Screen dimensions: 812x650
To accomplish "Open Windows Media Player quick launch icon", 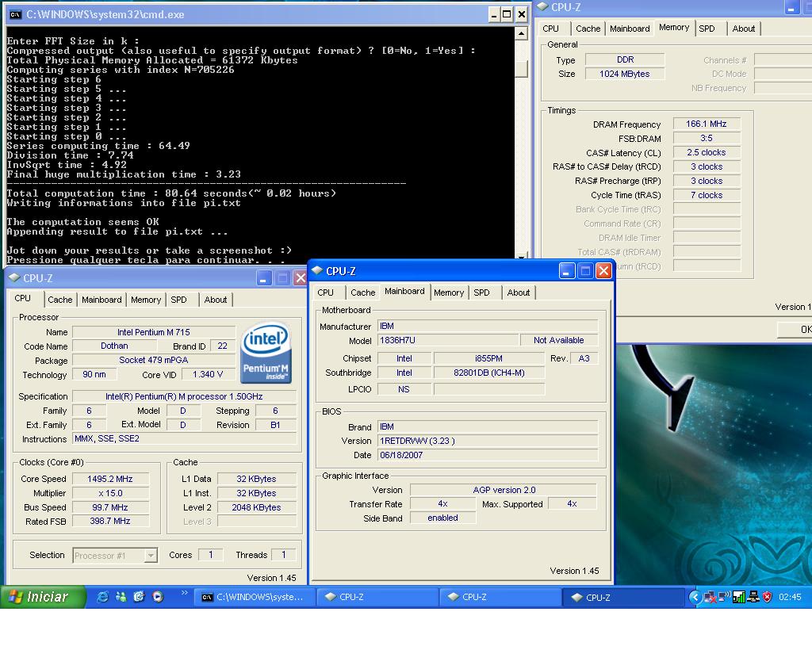I will click(x=158, y=597).
